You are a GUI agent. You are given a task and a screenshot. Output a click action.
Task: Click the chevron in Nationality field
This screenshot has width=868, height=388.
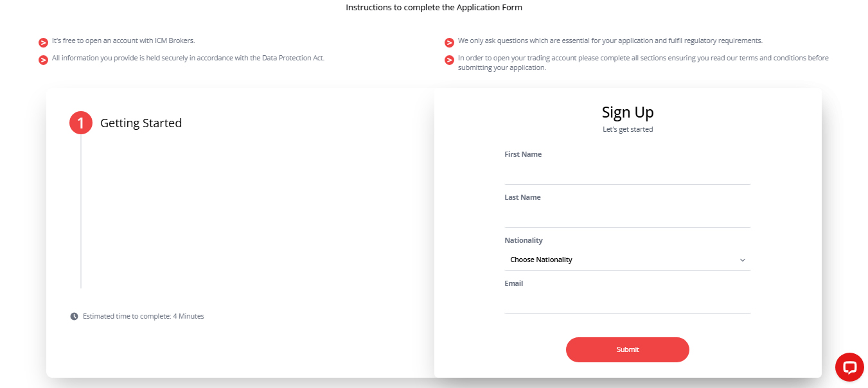pos(743,260)
